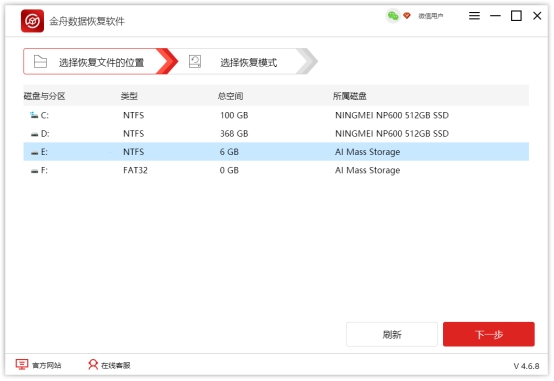The height and width of the screenshot is (381, 554).
Task: Click NTFS in the D: row
Action: 134,134
